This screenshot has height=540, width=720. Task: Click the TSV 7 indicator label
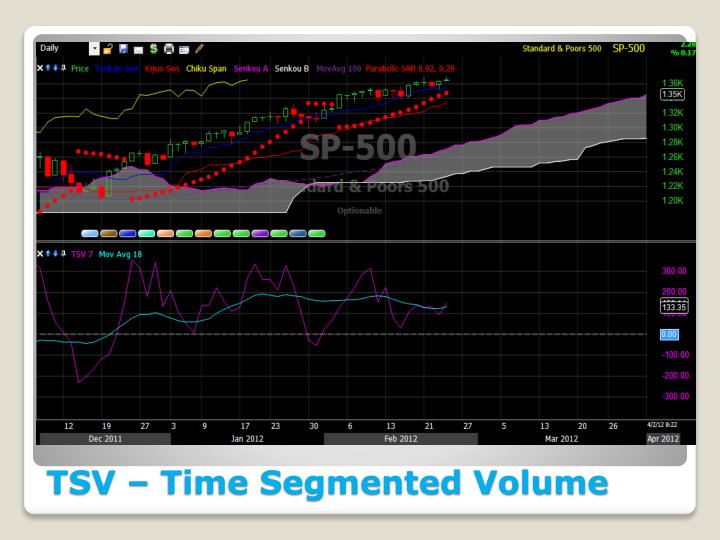pyautogui.click(x=82, y=254)
